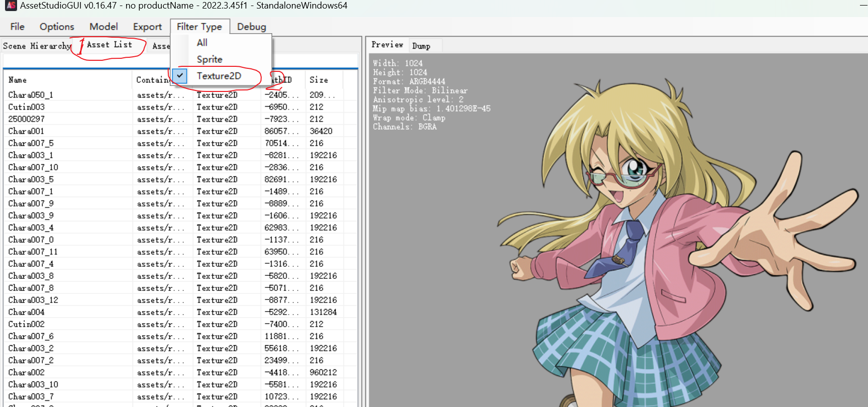The image size is (868, 407).
Task: Select the Chara003_4 asset row
Action: pos(181,228)
